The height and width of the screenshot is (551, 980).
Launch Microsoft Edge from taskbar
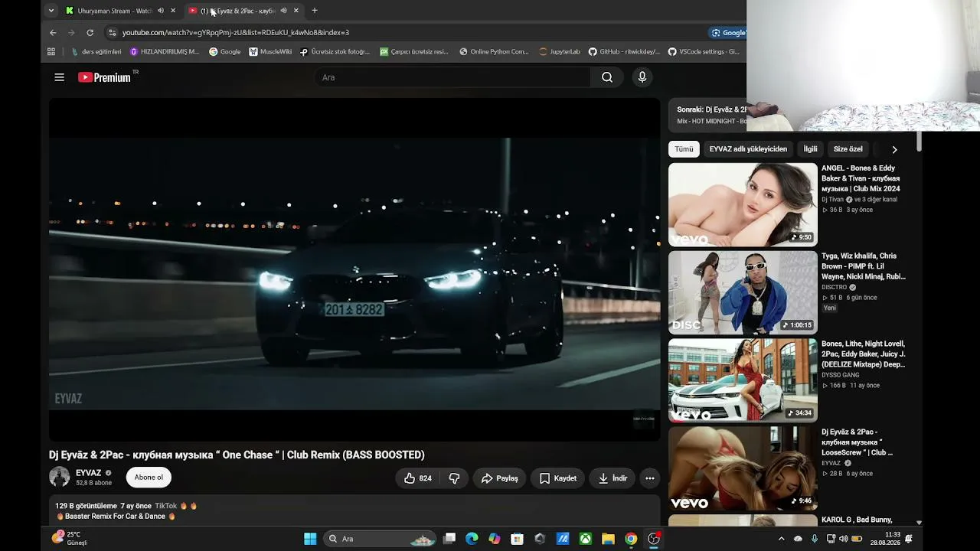coord(472,539)
